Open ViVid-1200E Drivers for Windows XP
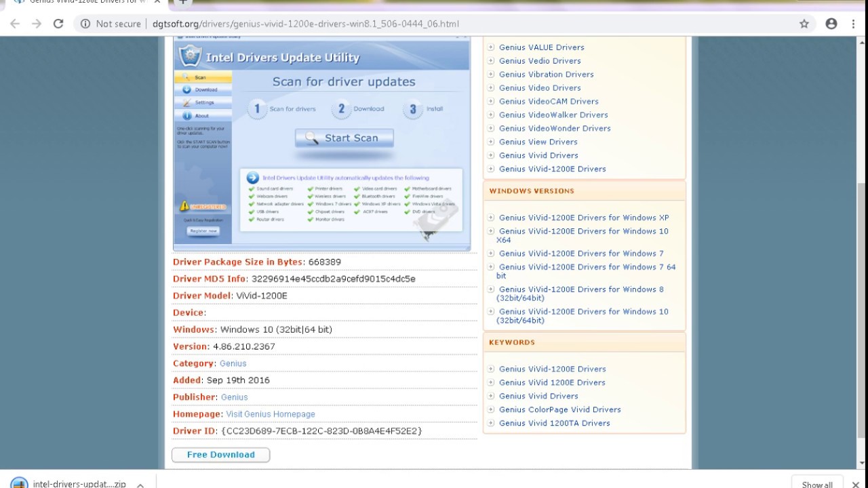868x488 pixels. pyautogui.click(x=584, y=218)
